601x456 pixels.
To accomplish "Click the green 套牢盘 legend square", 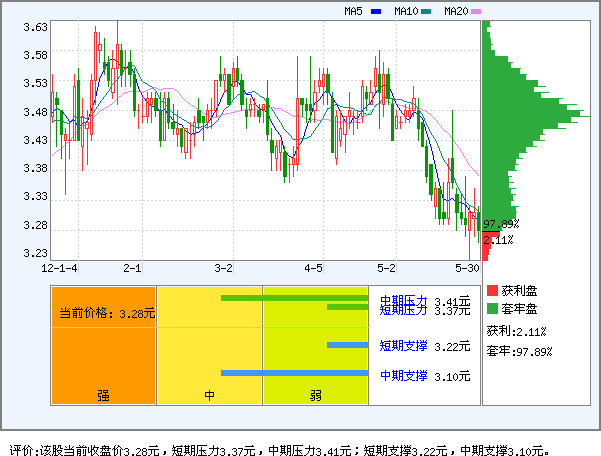I will click(492, 308).
